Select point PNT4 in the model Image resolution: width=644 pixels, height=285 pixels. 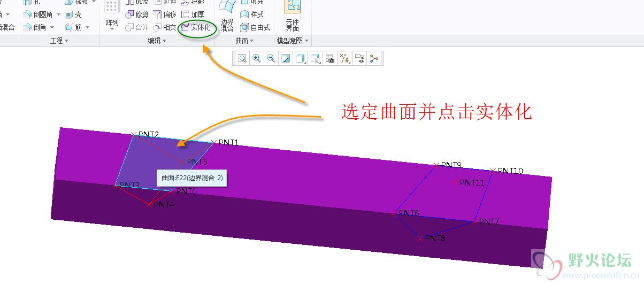coord(149,204)
